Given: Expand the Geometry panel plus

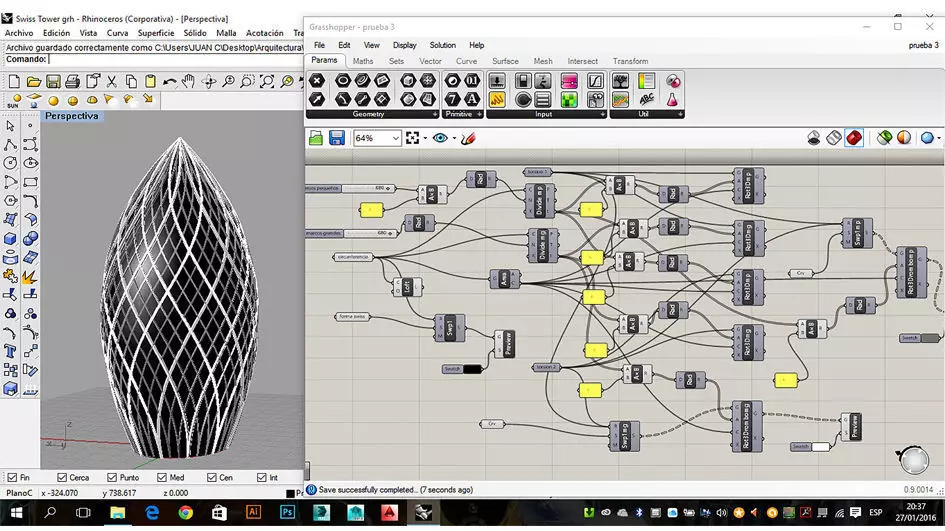Looking at the screenshot, I should (x=435, y=114).
